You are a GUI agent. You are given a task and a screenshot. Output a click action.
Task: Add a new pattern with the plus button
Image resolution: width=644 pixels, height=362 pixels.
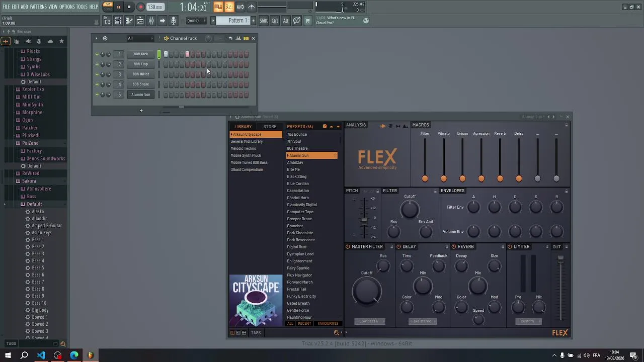pyautogui.click(x=253, y=21)
